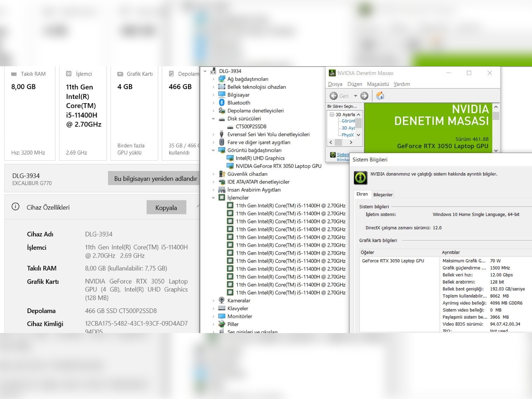Expand the Bluetooth node
The image size is (532, 399).
tap(213, 103)
